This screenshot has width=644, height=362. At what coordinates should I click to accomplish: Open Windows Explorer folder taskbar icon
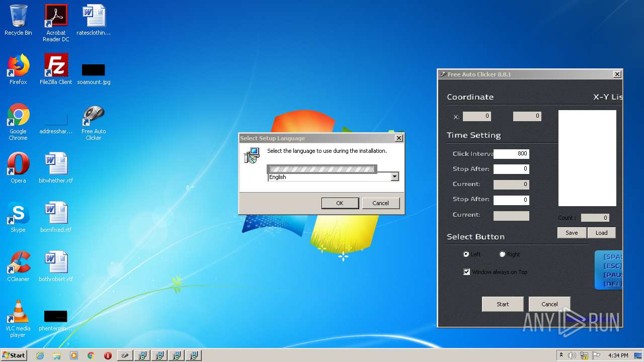point(57,355)
